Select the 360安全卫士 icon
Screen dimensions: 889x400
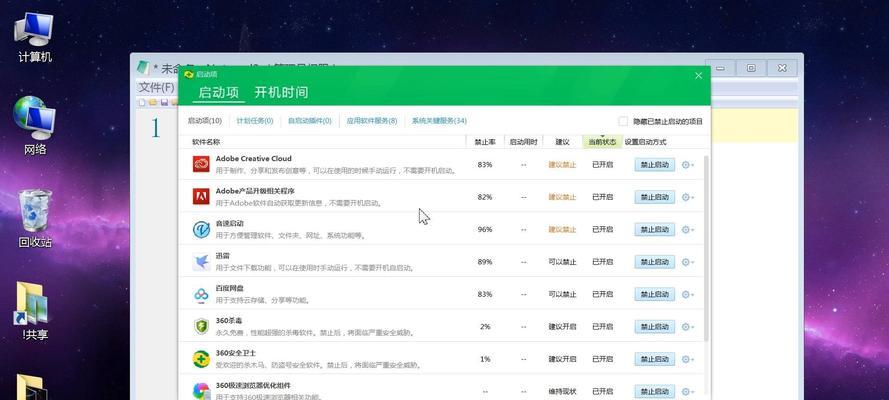[x=201, y=359]
